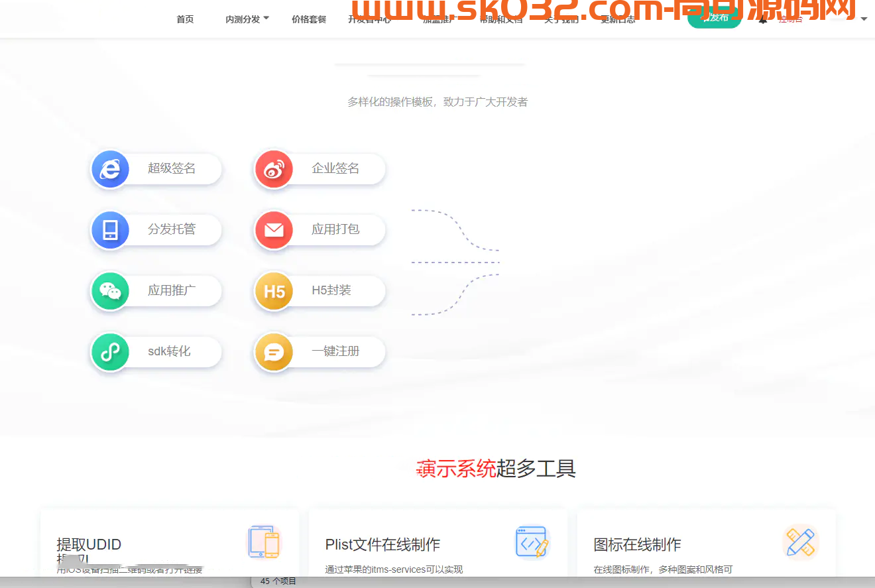875x588 pixels.
Task: Click the sdk转化 green link icon
Action: (x=110, y=352)
